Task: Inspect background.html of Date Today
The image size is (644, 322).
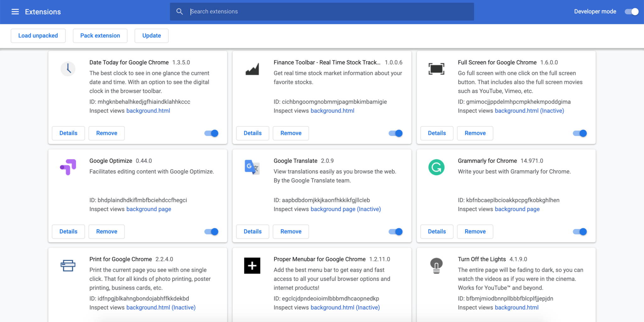Action: (148, 110)
